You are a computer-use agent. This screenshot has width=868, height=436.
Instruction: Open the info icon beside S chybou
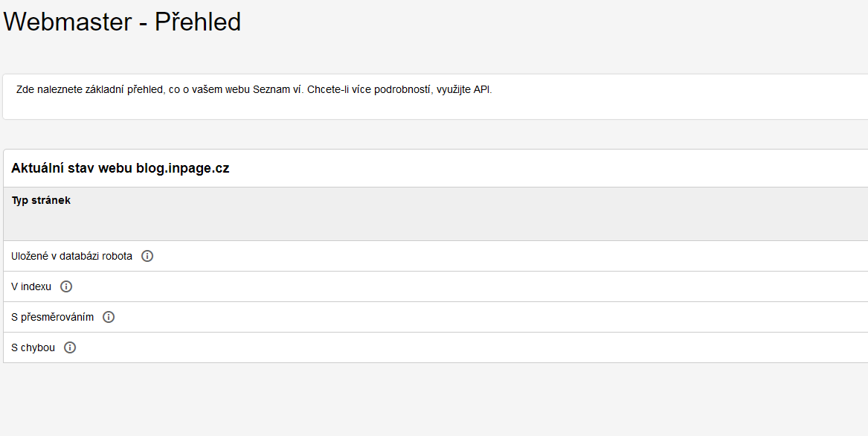coord(70,347)
